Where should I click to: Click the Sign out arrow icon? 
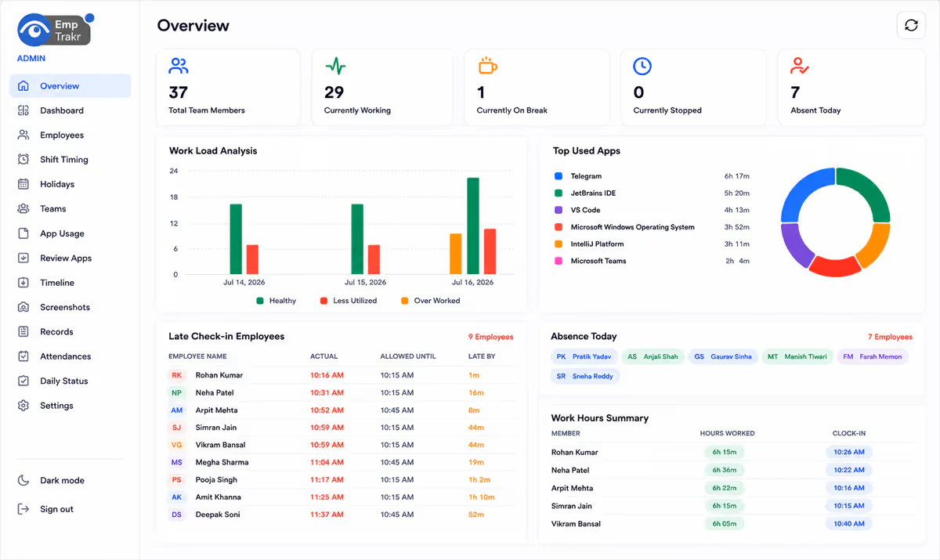[23, 509]
